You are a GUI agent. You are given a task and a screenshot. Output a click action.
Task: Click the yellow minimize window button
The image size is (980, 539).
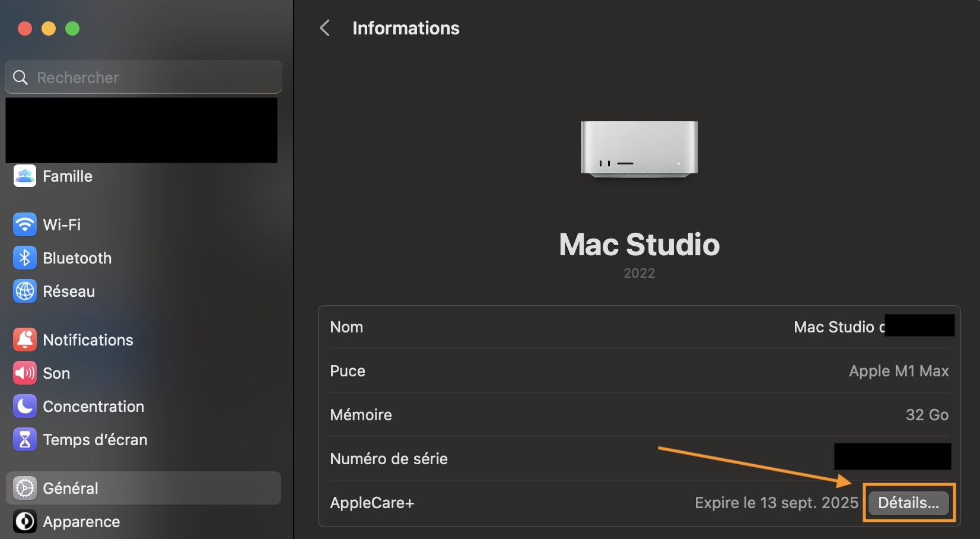pos(49,28)
